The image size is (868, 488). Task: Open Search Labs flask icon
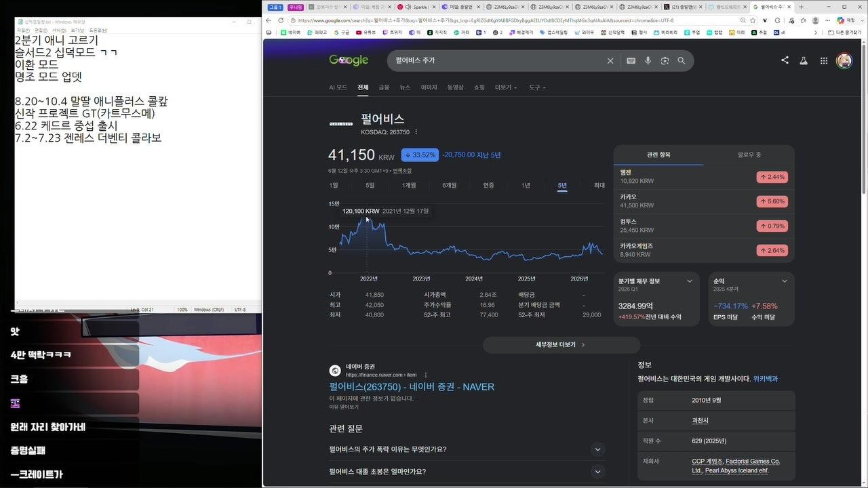[804, 60]
